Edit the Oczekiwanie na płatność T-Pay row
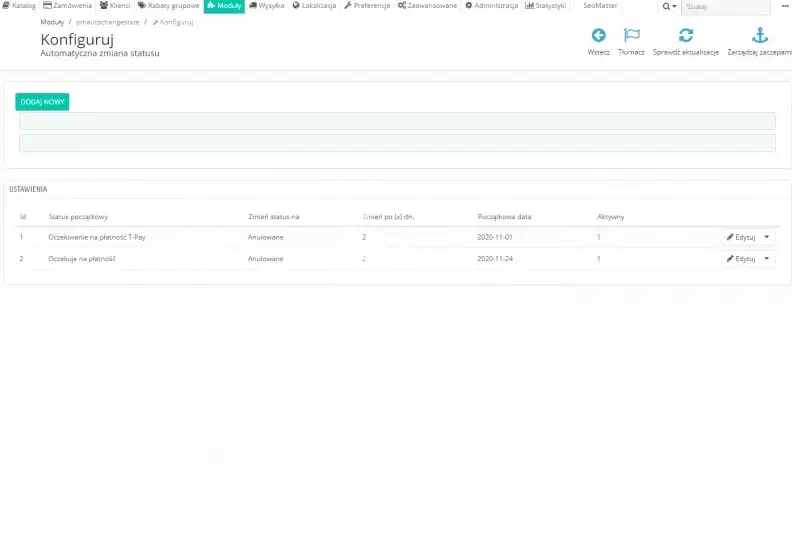This screenshot has height=538, width=792. pos(741,237)
